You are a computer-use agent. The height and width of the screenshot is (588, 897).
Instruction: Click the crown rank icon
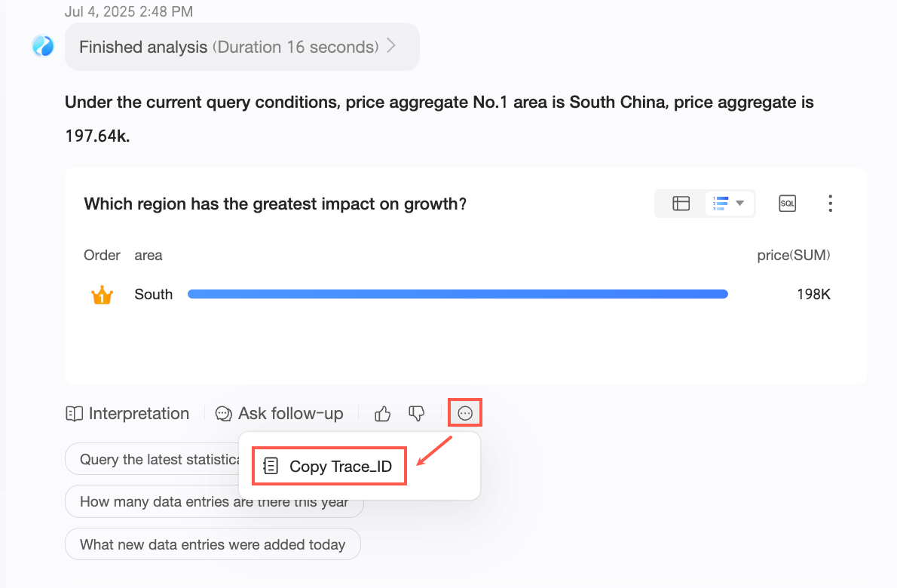[x=102, y=295]
